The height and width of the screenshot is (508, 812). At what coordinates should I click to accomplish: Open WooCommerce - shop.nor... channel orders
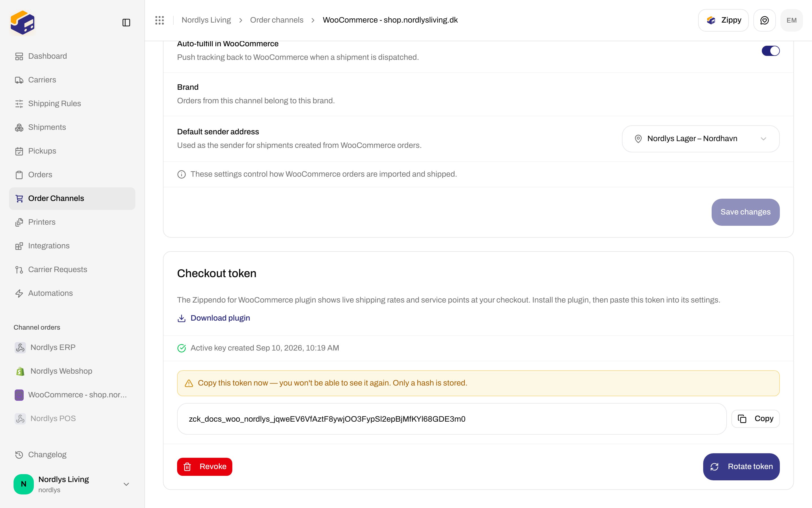72,395
